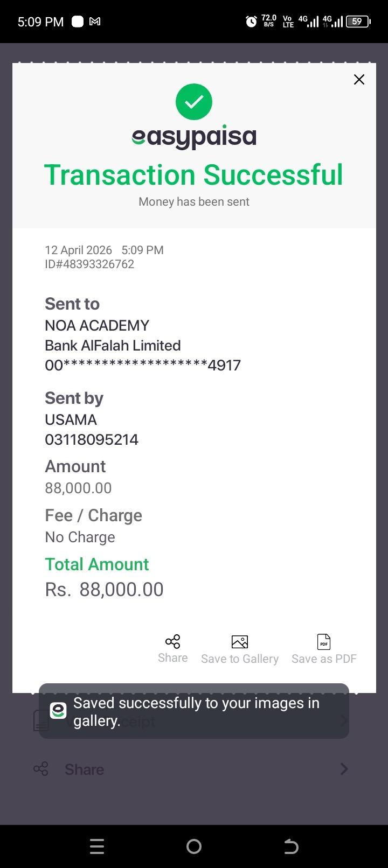
Task: Tap the Gmail notification icon in the status bar
Action: click(95, 22)
